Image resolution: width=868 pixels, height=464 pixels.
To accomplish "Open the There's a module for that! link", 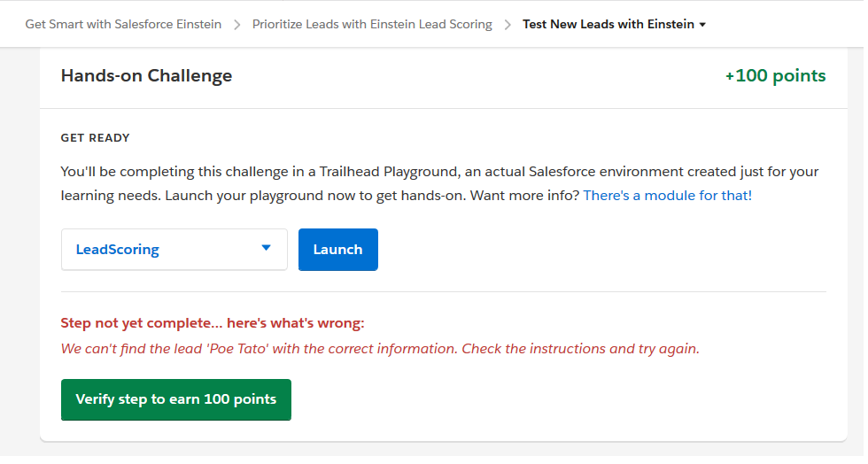I will (x=667, y=195).
